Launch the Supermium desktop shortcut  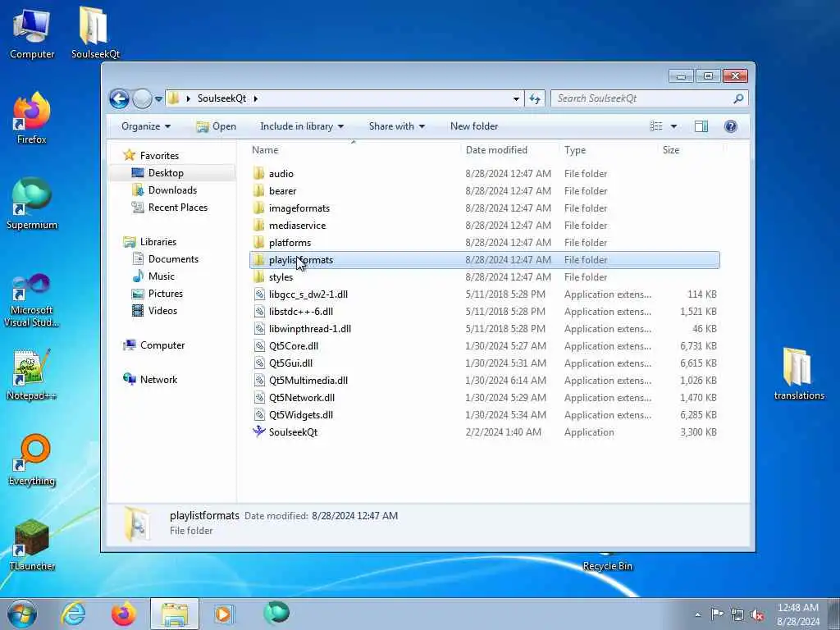tap(32, 204)
